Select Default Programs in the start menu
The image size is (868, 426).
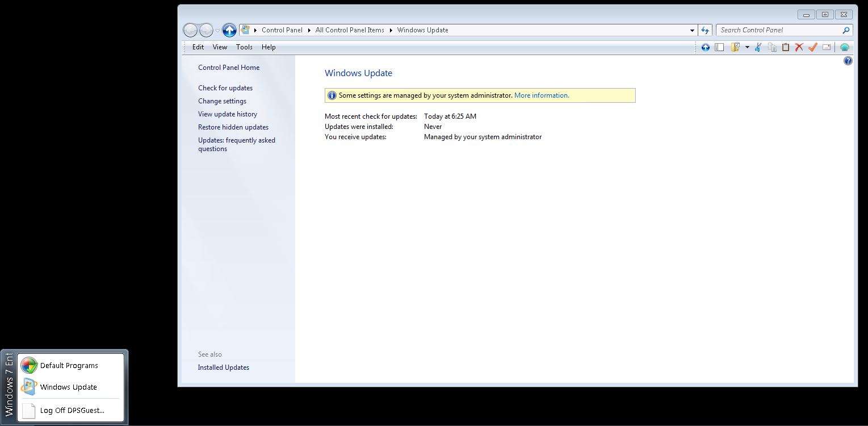(69, 366)
